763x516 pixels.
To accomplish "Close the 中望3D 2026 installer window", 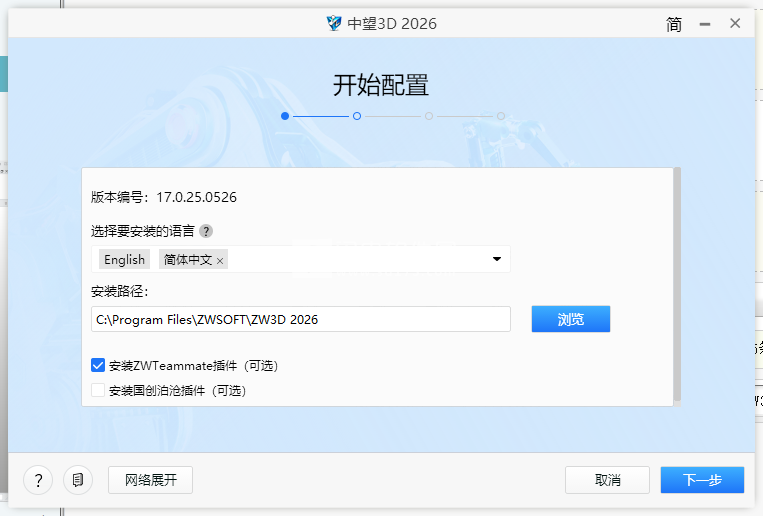I will (735, 23).
